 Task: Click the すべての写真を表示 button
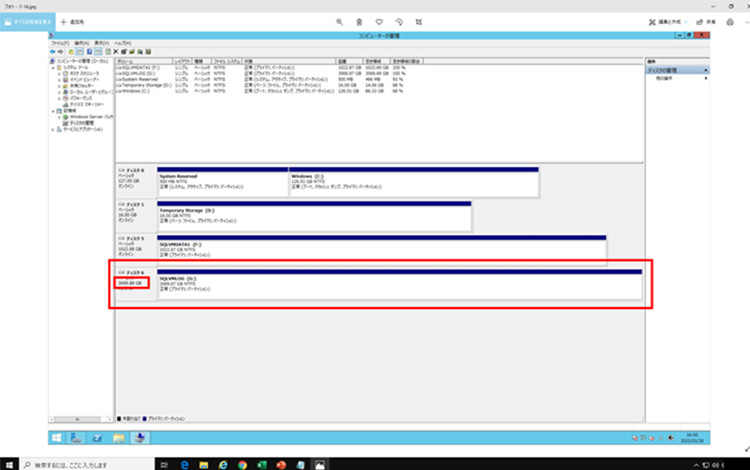click(x=25, y=20)
